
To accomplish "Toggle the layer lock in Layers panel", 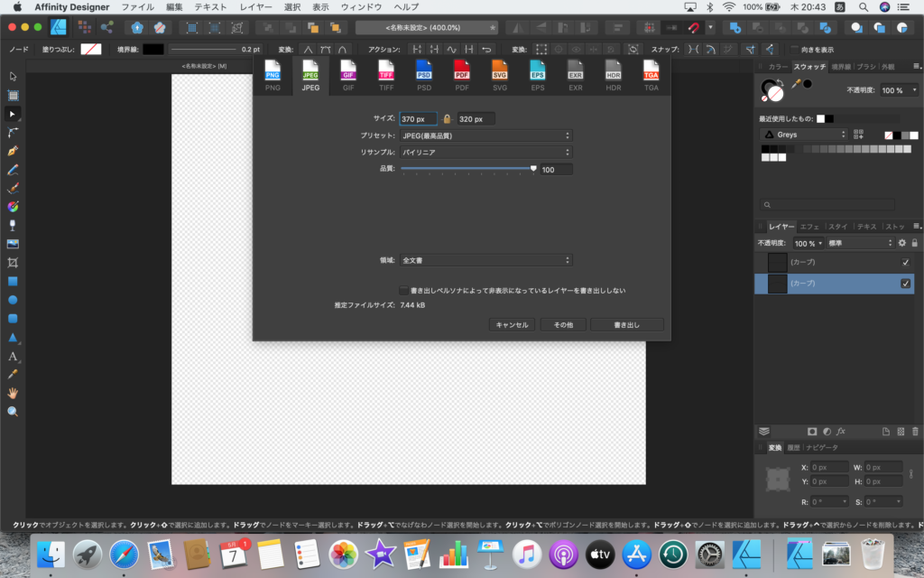I will [x=915, y=243].
